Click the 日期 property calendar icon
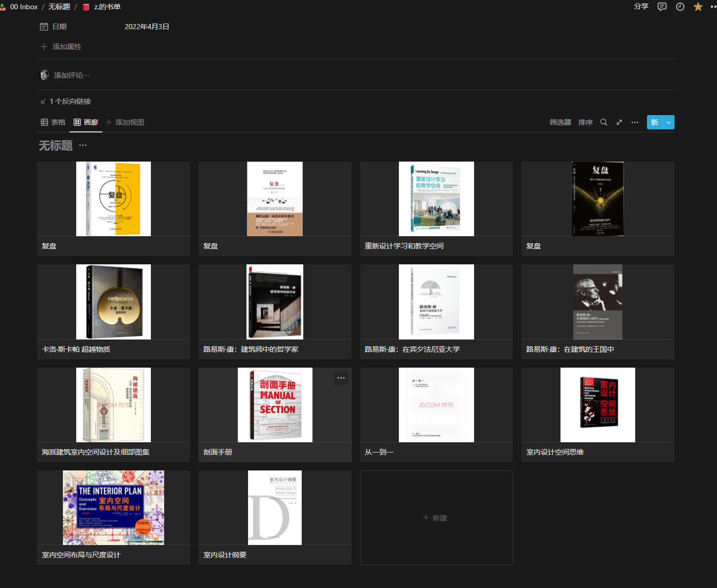This screenshot has height=588, width=717. coord(44,27)
